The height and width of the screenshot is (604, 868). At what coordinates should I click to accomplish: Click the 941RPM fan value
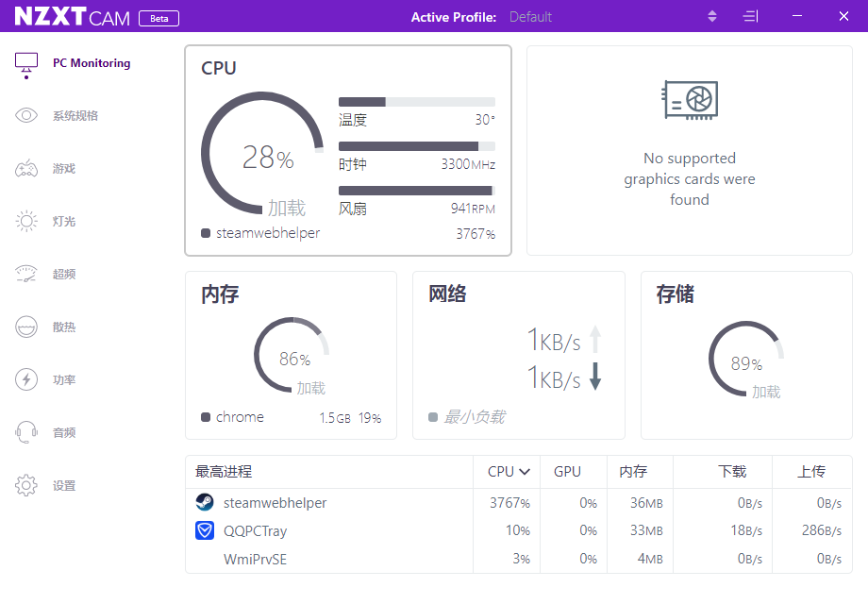(x=473, y=209)
